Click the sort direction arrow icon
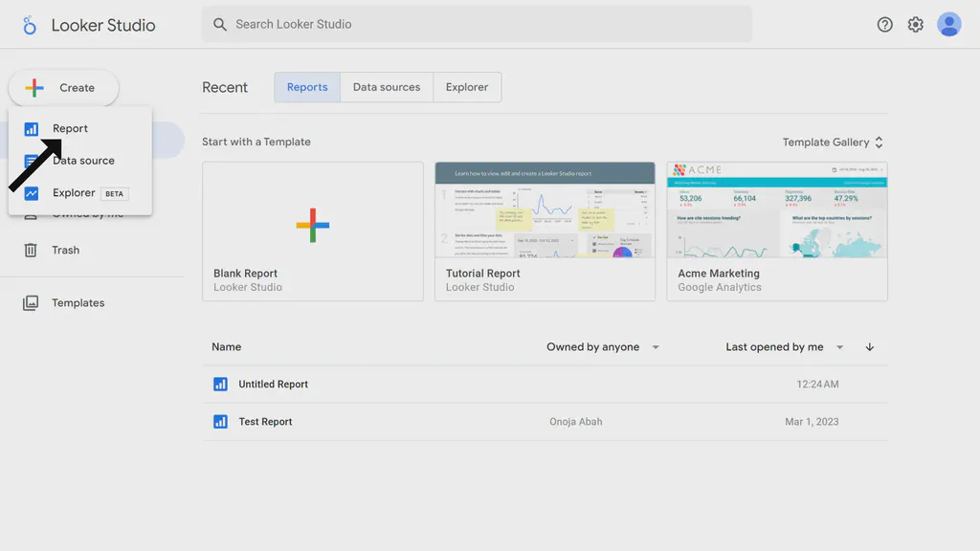980x551 pixels. [869, 347]
